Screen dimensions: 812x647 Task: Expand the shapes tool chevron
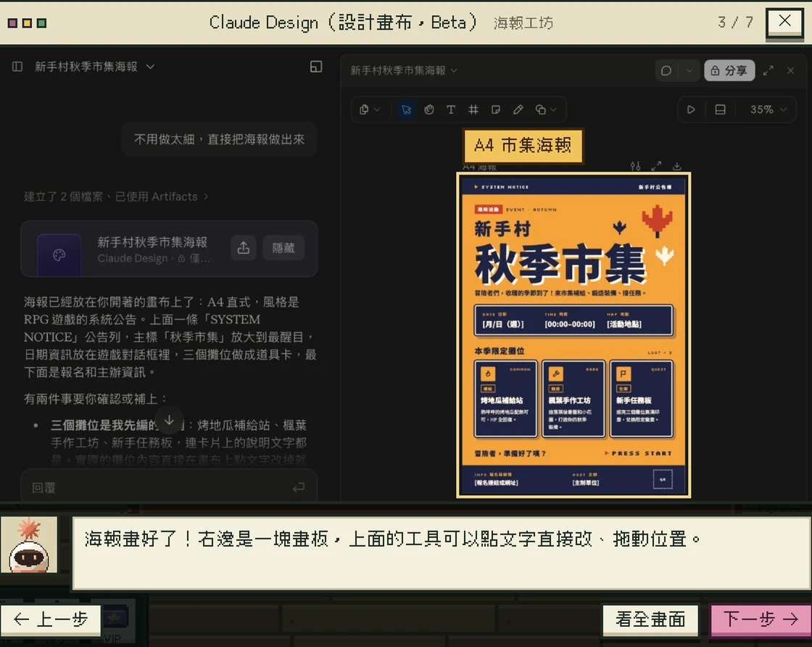click(x=554, y=109)
